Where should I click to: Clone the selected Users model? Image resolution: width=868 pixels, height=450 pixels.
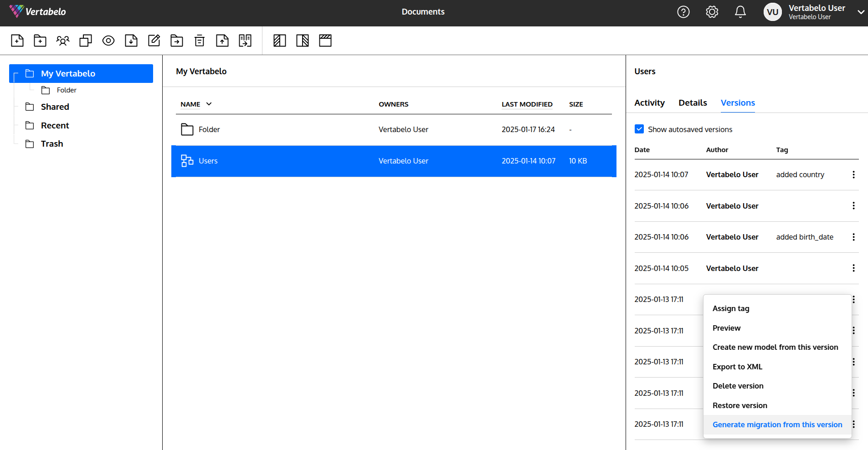pos(86,40)
